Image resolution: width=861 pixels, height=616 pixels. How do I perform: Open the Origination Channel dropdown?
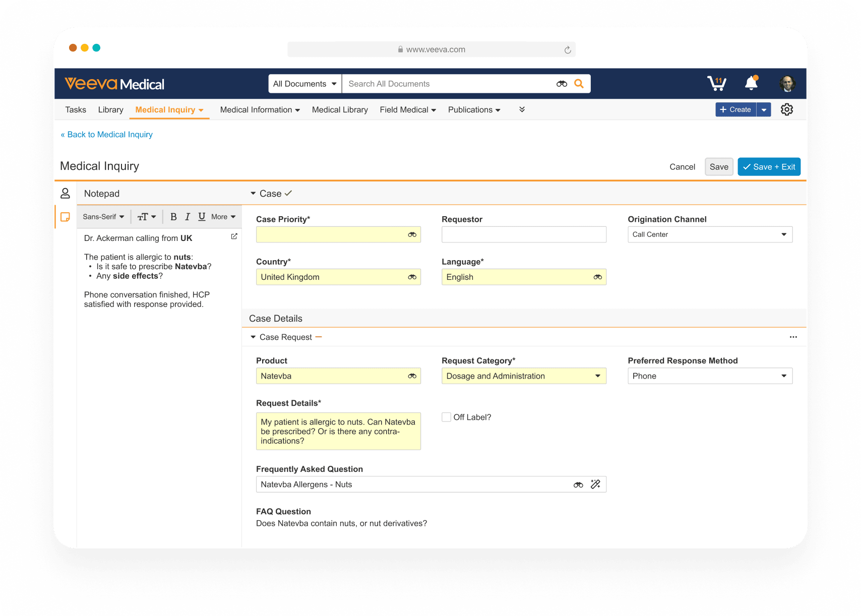tap(710, 235)
